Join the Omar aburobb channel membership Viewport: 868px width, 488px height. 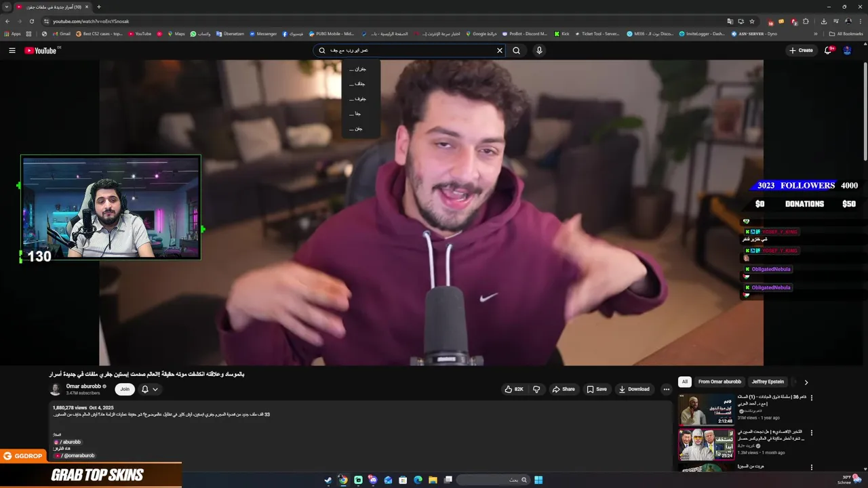tap(125, 389)
